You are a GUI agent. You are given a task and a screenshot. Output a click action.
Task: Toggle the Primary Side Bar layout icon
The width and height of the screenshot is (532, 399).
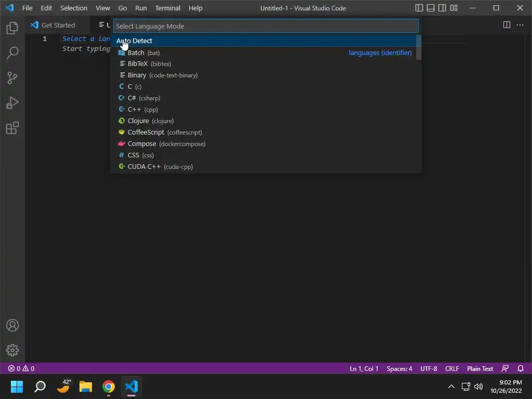[x=419, y=8]
